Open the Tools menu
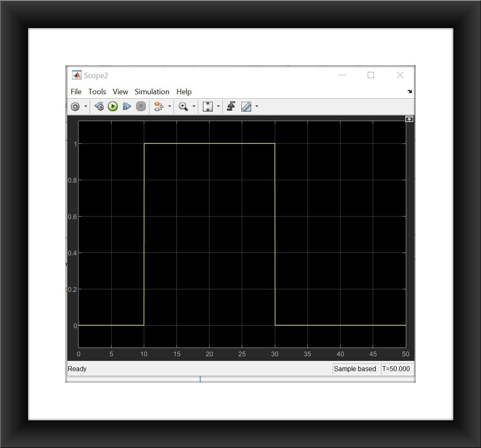481x448 pixels. (x=97, y=92)
